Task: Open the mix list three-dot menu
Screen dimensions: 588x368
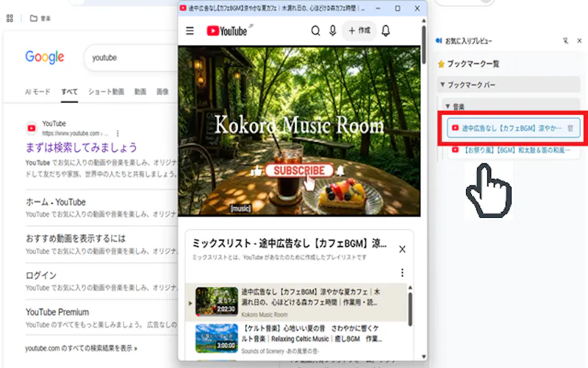Action: click(x=402, y=272)
